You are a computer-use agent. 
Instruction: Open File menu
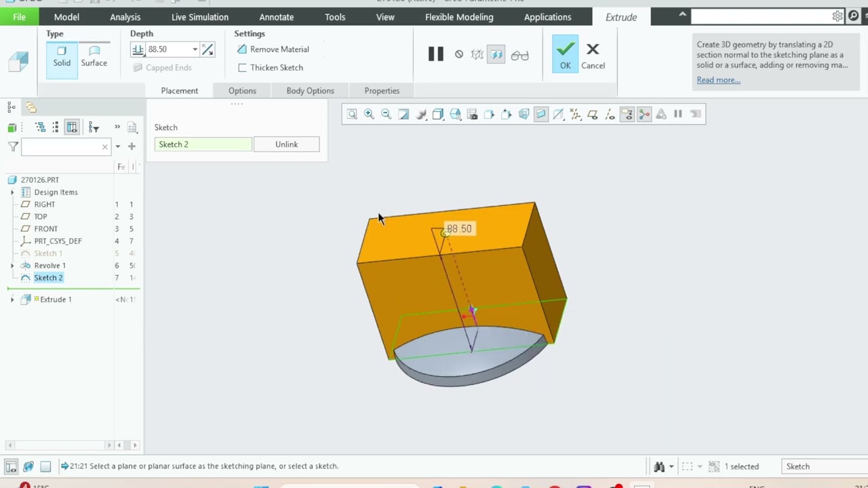[19, 17]
